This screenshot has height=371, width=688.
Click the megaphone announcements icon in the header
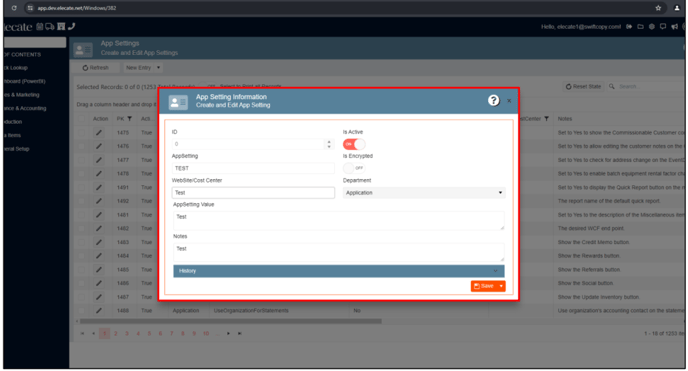pos(674,27)
